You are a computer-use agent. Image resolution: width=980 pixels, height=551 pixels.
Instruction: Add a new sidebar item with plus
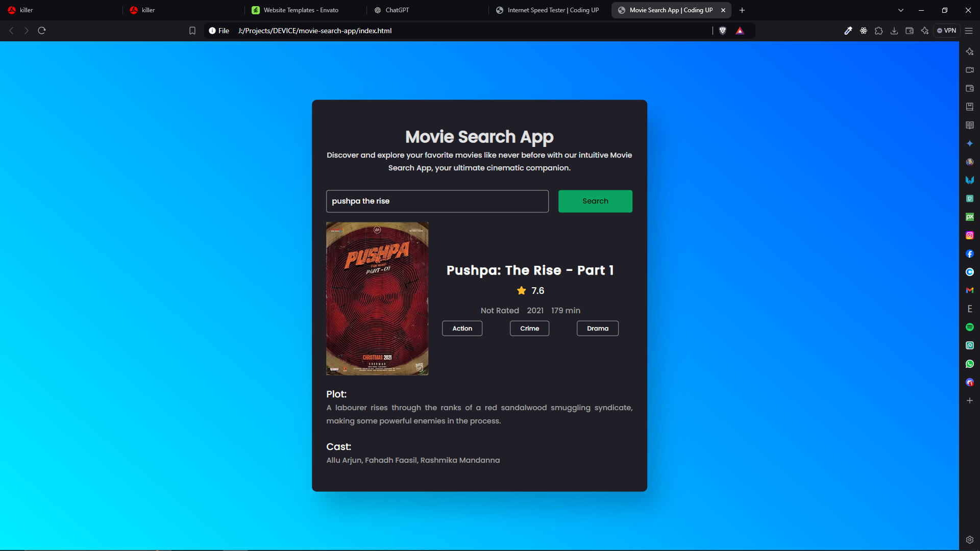point(970,400)
